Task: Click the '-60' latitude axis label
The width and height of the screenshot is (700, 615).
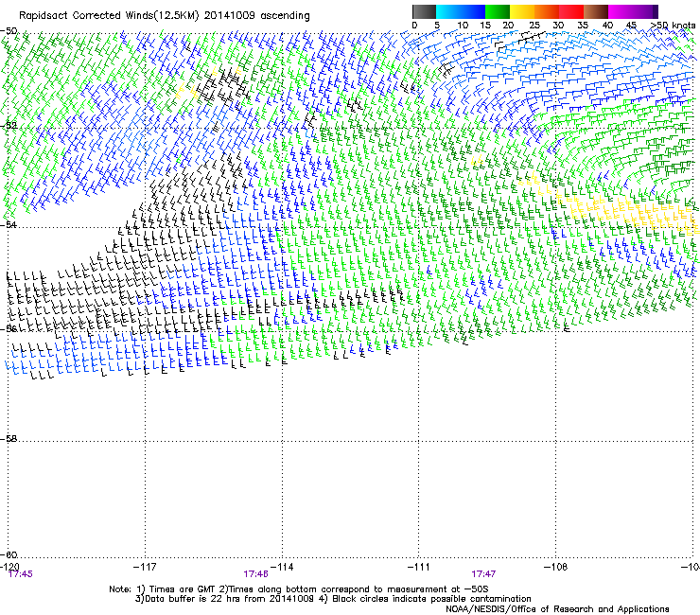Action: tap(9, 554)
